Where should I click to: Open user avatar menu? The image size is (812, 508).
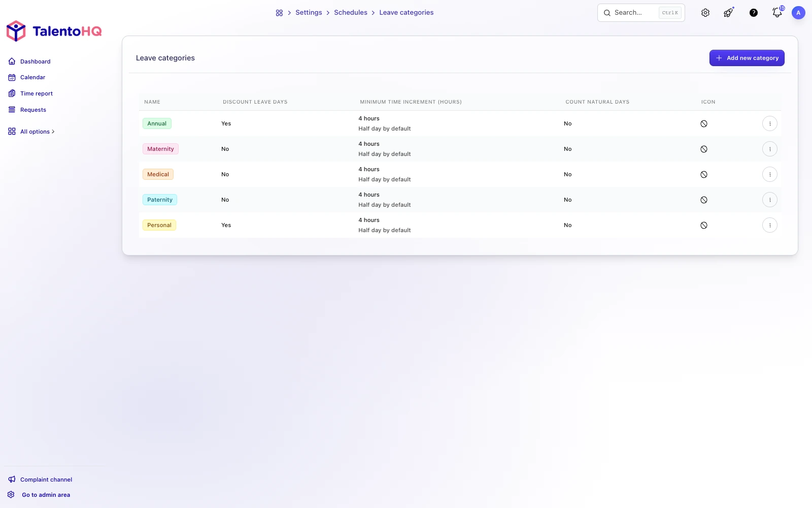coord(798,13)
